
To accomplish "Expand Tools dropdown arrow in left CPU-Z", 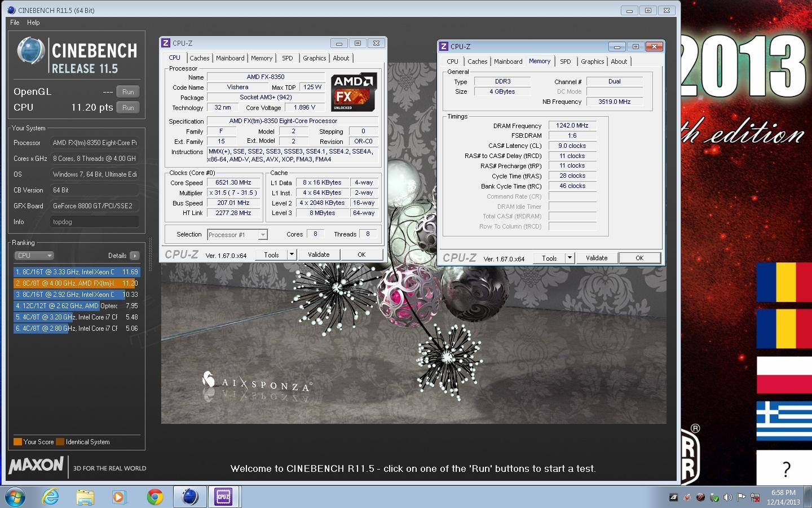I will 292,255.
